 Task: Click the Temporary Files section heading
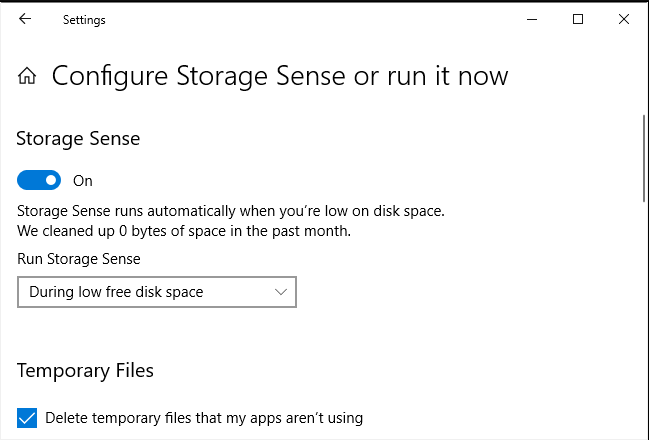(x=85, y=370)
